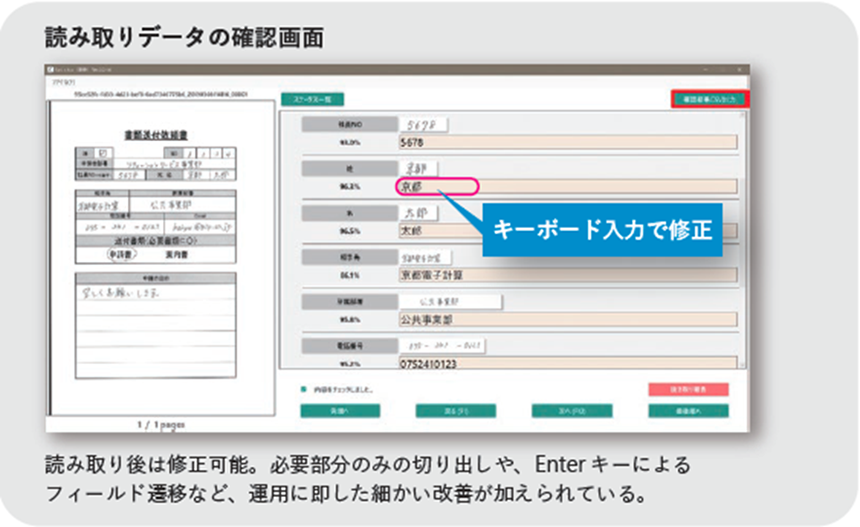The image size is (860, 527).
Task: Click the handwritten snippet above 公共事業部
Action: pos(450,302)
